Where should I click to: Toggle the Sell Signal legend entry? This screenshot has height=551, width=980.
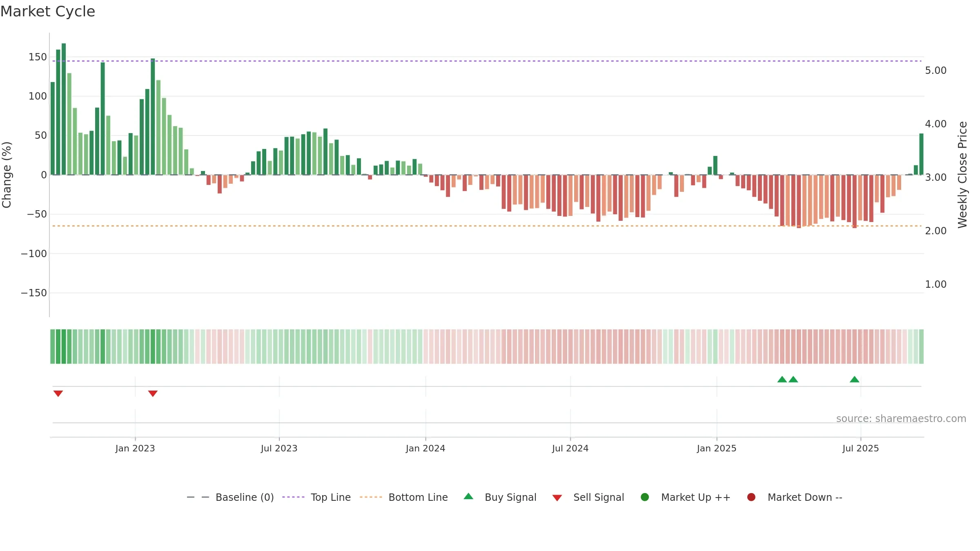pos(588,497)
